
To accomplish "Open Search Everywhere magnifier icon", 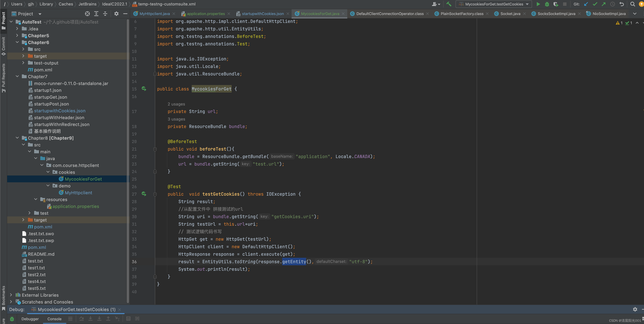I will point(633,4).
